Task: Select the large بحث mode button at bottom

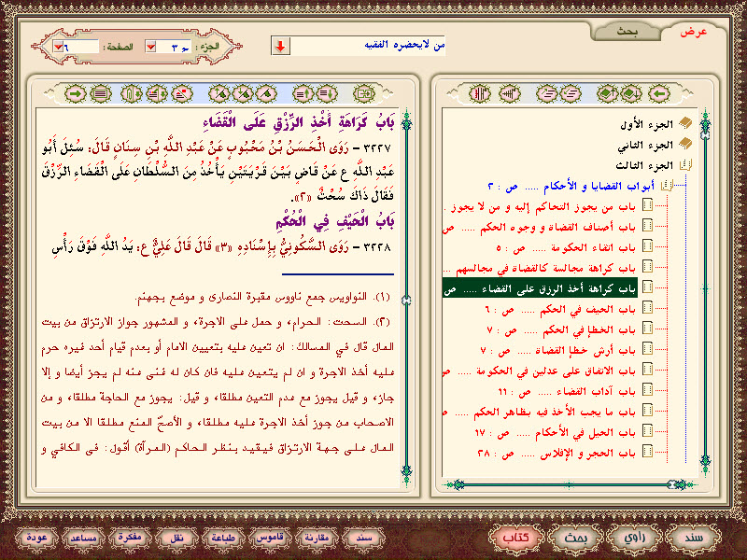Action: click(x=575, y=539)
